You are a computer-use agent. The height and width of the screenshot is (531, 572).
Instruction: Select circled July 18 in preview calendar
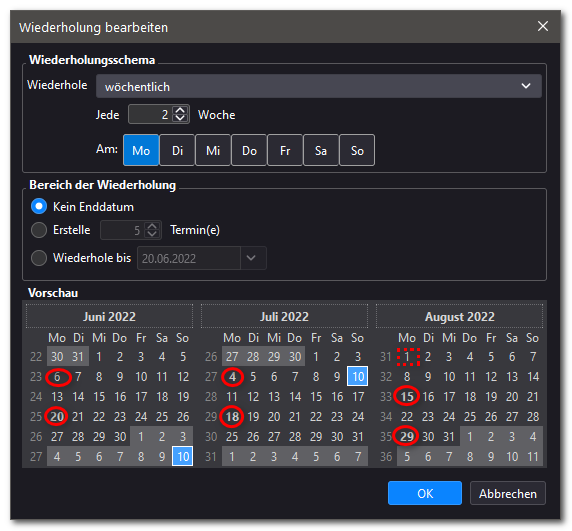232,416
